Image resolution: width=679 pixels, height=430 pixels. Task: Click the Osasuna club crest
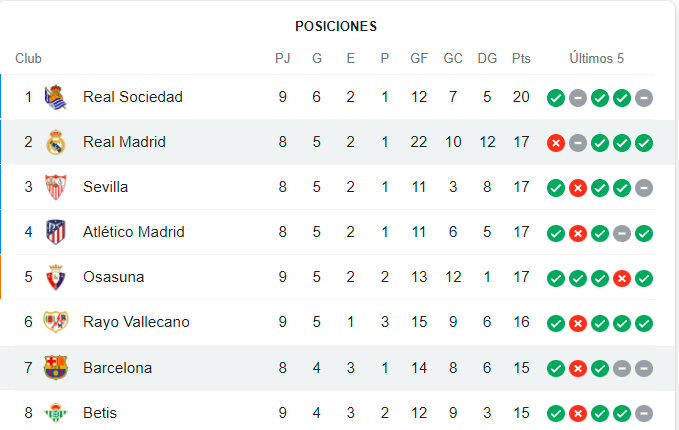point(56,277)
